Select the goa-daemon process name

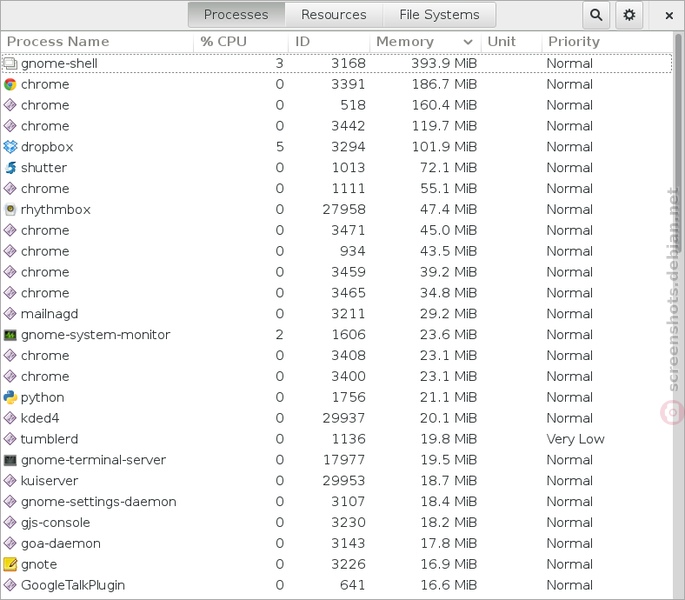61,544
